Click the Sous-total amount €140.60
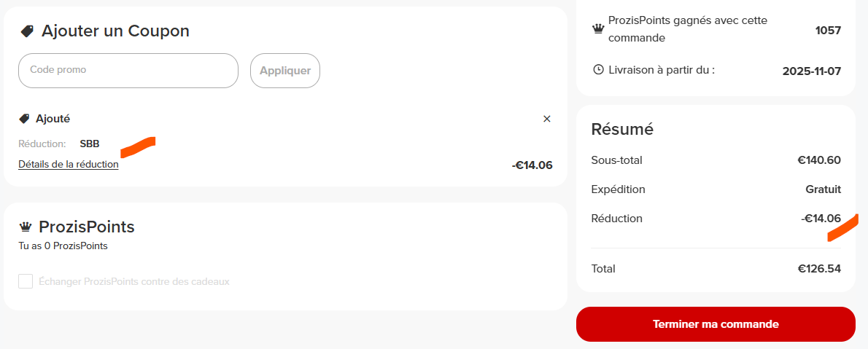The image size is (868, 349). tap(819, 160)
